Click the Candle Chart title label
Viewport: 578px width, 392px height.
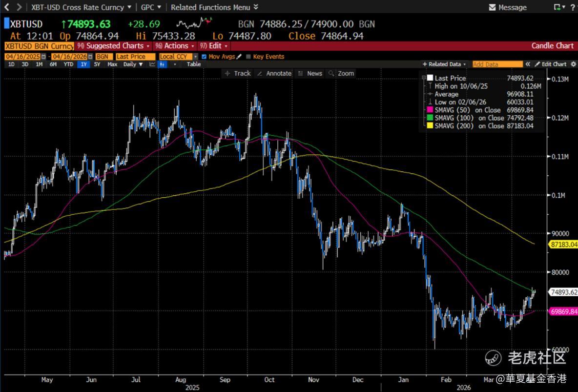(x=552, y=46)
